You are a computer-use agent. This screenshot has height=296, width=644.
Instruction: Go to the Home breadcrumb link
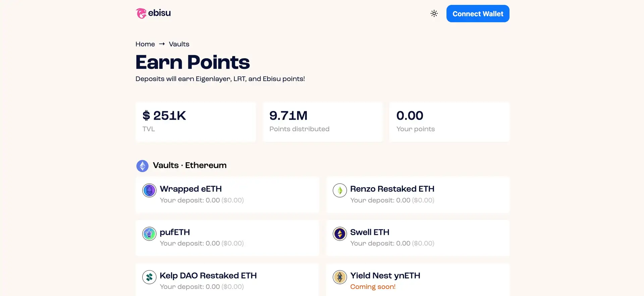tap(145, 44)
